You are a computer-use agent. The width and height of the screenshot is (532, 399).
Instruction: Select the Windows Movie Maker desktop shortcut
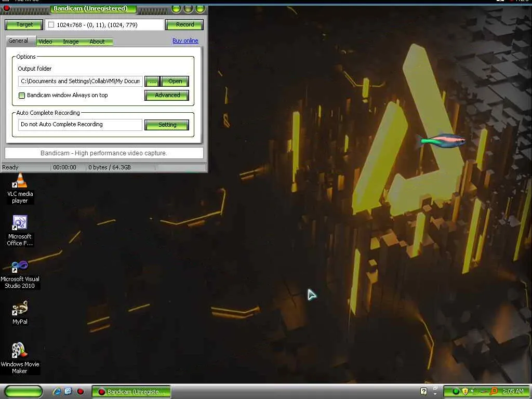(20, 358)
